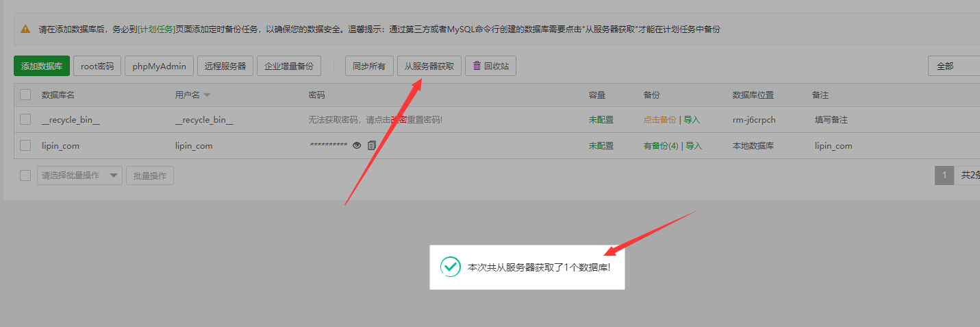Click 同步所有 button
The image size is (980, 327).
369,66
